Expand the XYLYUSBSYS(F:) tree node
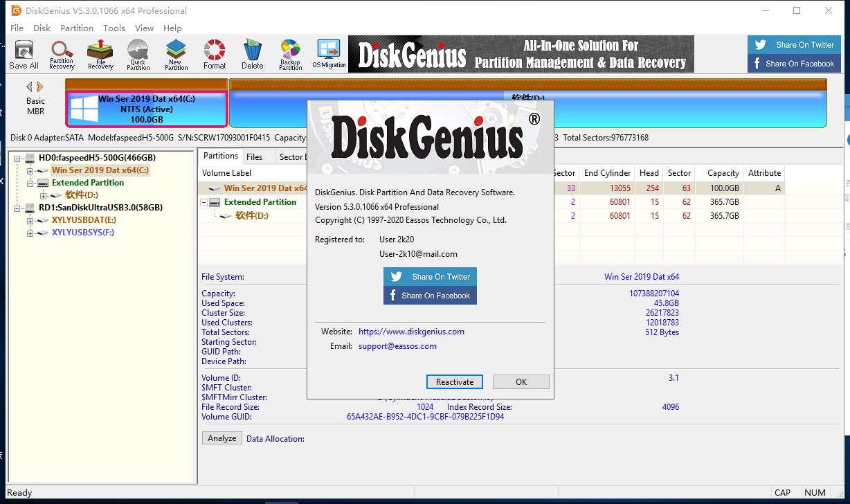This screenshot has width=850, height=504. [30, 233]
